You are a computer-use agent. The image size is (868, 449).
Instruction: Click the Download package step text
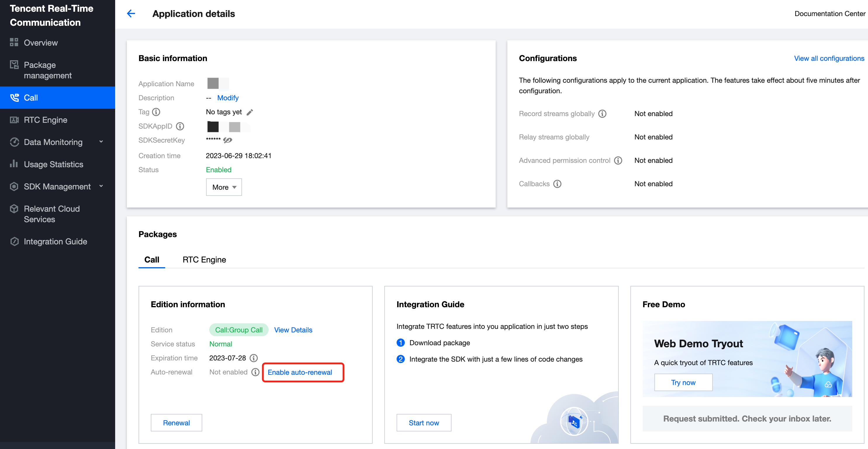point(440,343)
